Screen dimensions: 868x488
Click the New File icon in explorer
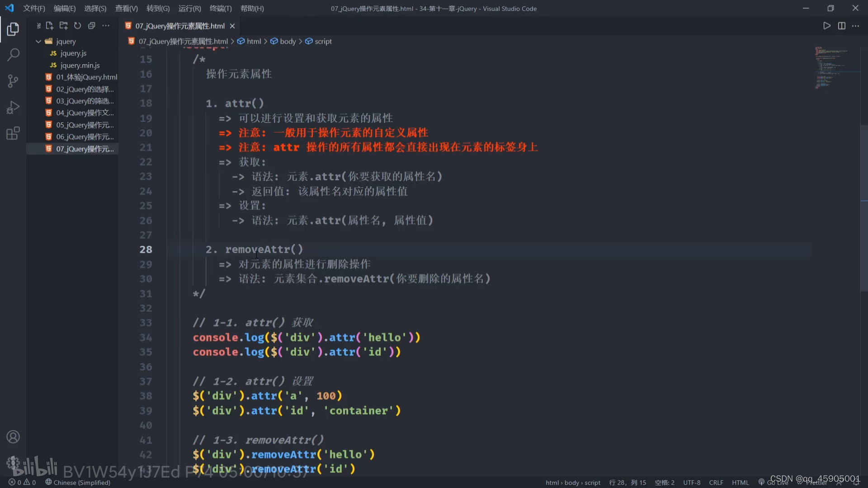(50, 26)
